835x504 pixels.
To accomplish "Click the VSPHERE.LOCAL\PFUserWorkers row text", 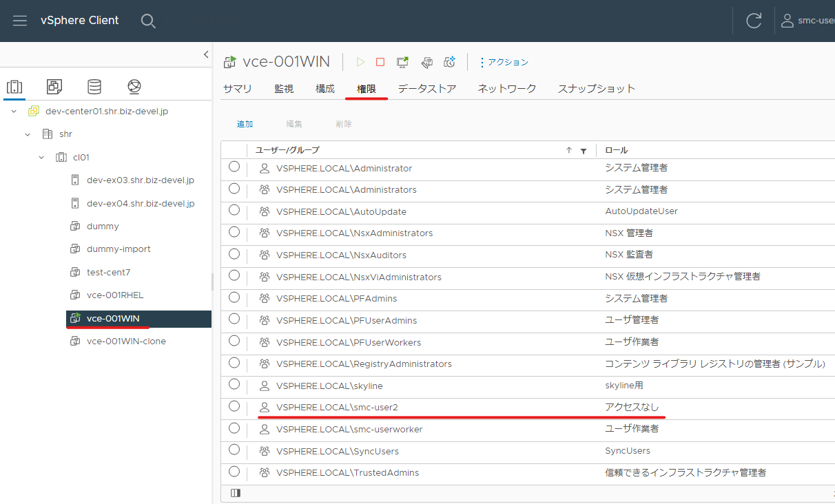I will [x=349, y=342].
